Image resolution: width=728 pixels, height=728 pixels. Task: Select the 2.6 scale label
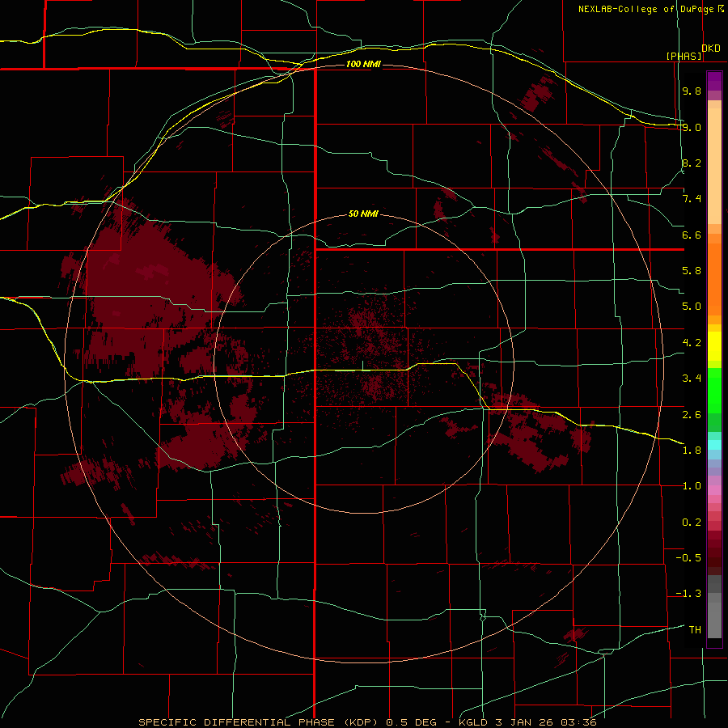pos(692,415)
